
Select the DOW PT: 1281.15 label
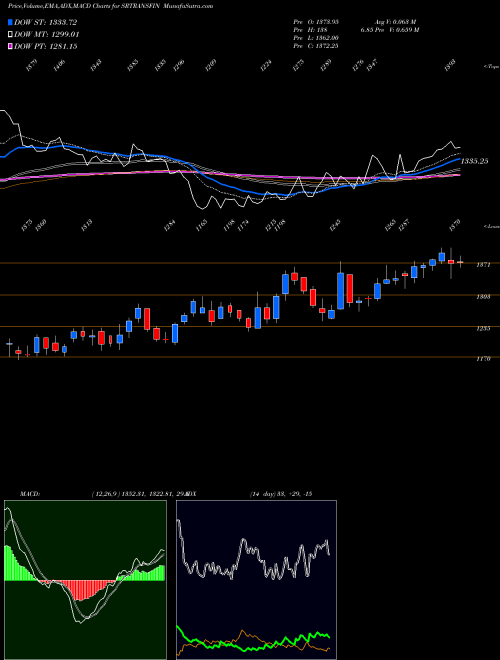(x=45, y=46)
